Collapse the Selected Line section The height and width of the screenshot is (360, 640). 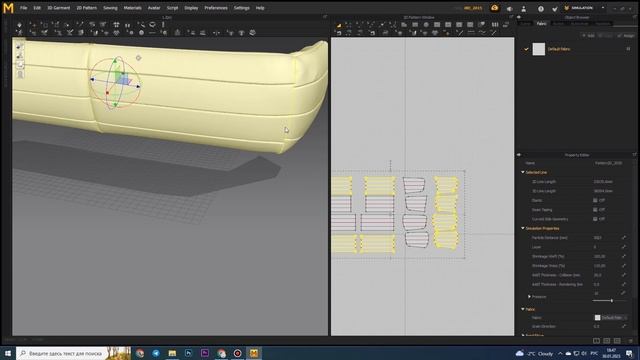[x=523, y=172]
